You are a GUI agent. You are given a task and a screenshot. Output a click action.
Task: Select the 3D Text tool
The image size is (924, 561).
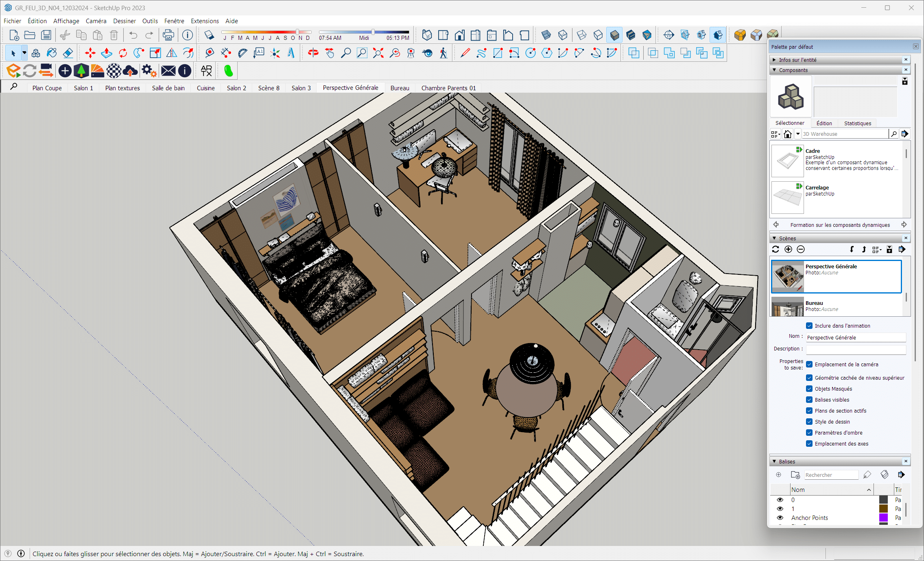(x=291, y=53)
